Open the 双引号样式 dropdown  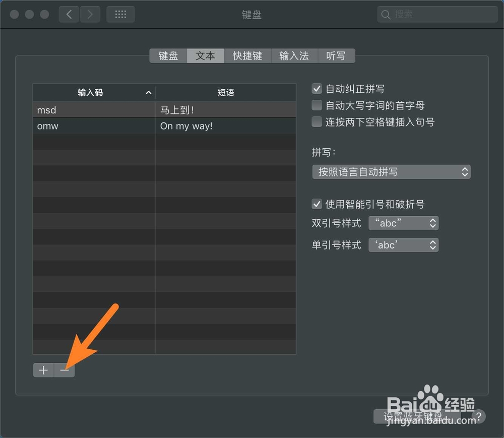pos(403,223)
